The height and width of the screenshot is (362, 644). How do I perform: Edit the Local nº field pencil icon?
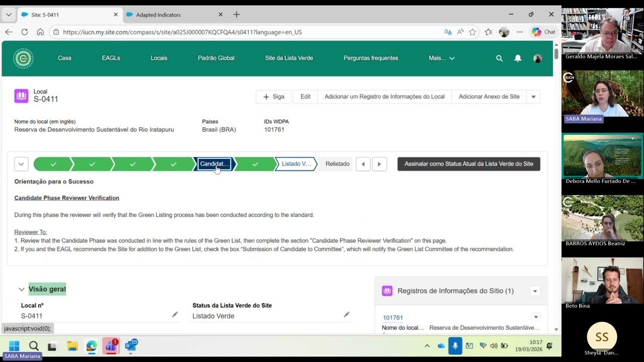tap(175, 315)
